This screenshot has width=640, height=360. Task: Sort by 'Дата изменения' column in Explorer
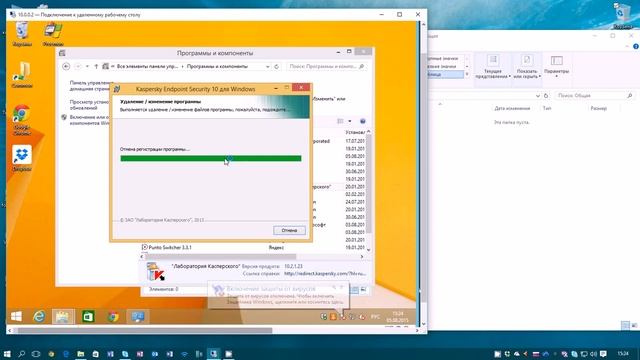click(512, 109)
